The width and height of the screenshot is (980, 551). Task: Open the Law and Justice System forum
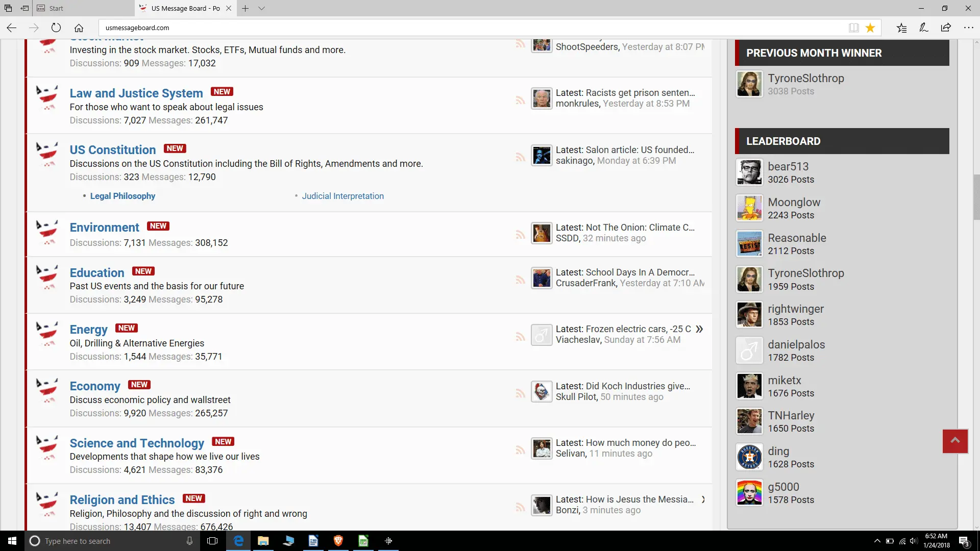tap(136, 93)
